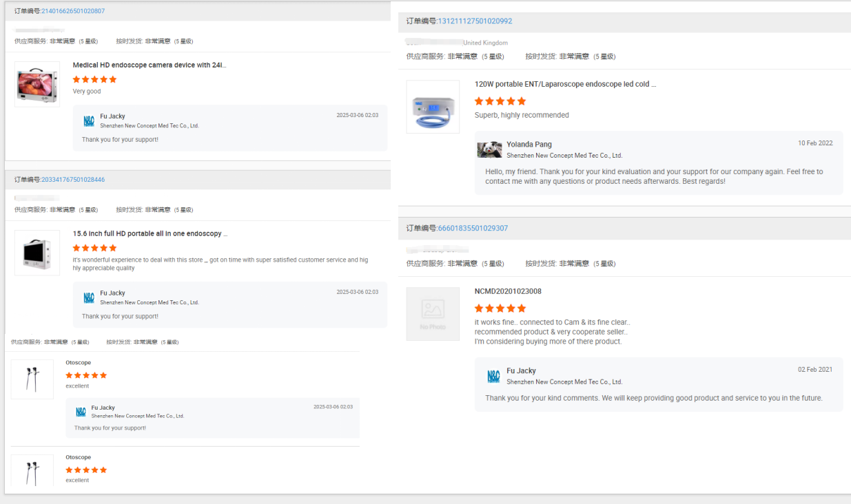Open the NCMD20201023008 product title
Viewport: 851px width, 504px height.
point(508,291)
